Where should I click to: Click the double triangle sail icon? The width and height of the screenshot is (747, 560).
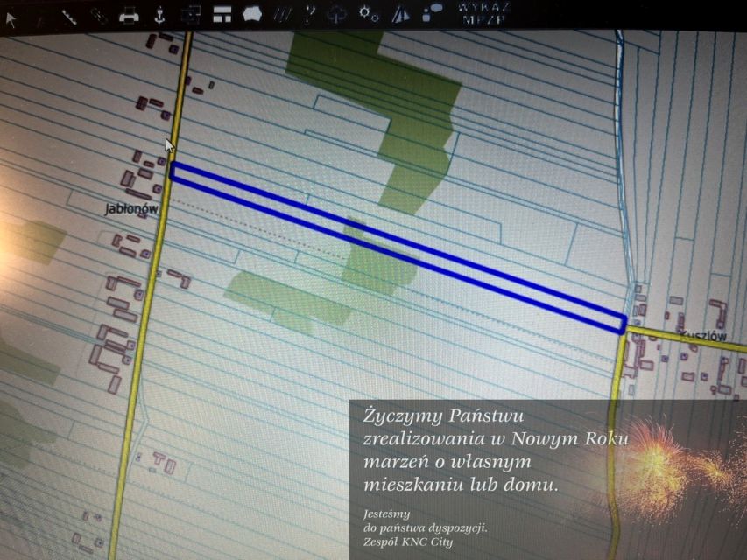[x=400, y=13]
